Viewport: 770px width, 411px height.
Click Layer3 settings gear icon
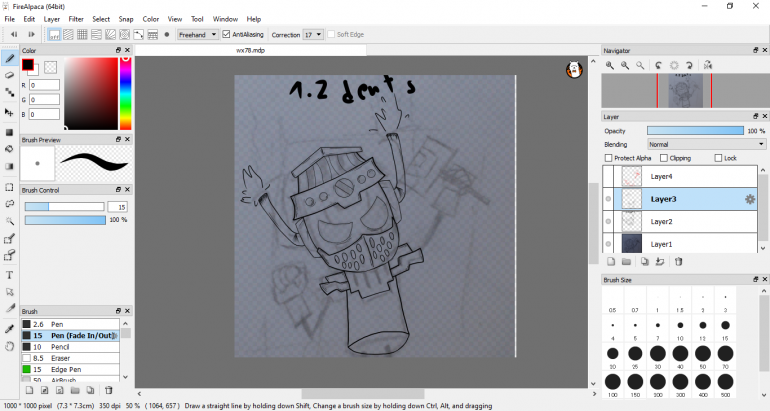[750, 199]
